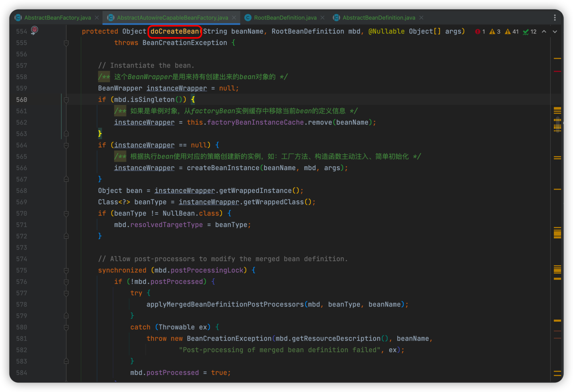Click fold end marker at line 583

pos(66,361)
